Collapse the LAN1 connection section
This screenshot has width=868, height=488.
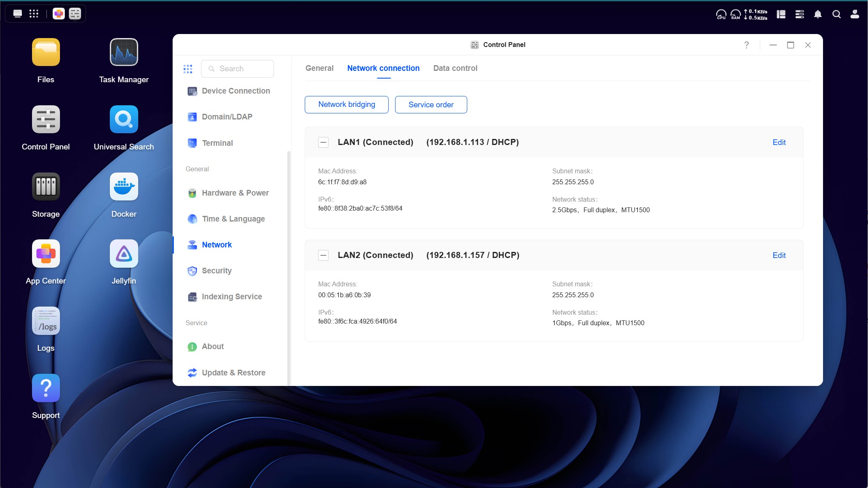tap(323, 142)
